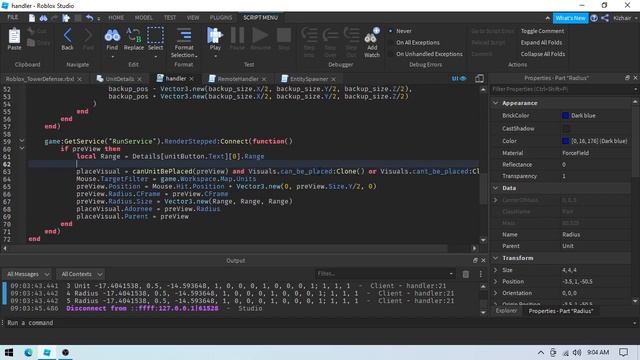
Task: Click BrickColor dark blue swatch
Action: 565,116
